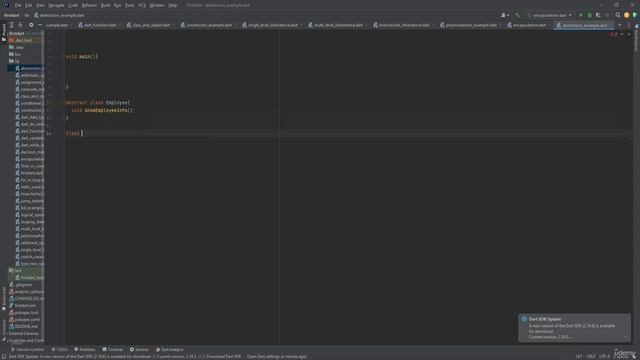Click the green Run button
The height and width of the screenshot is (360, 640).
click(x=580, y=15)
